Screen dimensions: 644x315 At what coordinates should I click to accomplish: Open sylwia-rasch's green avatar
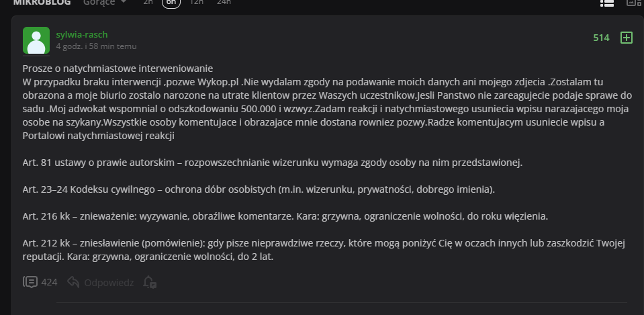[36, 40]
